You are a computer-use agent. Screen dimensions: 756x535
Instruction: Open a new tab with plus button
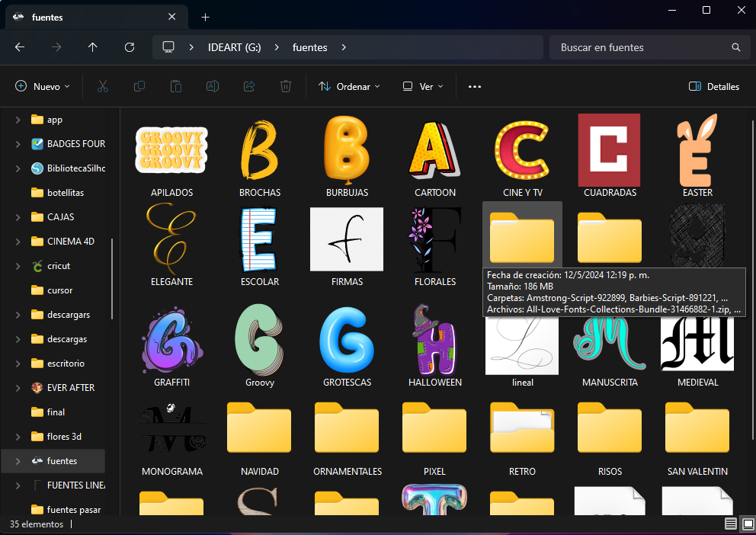(x=206, y=18)
